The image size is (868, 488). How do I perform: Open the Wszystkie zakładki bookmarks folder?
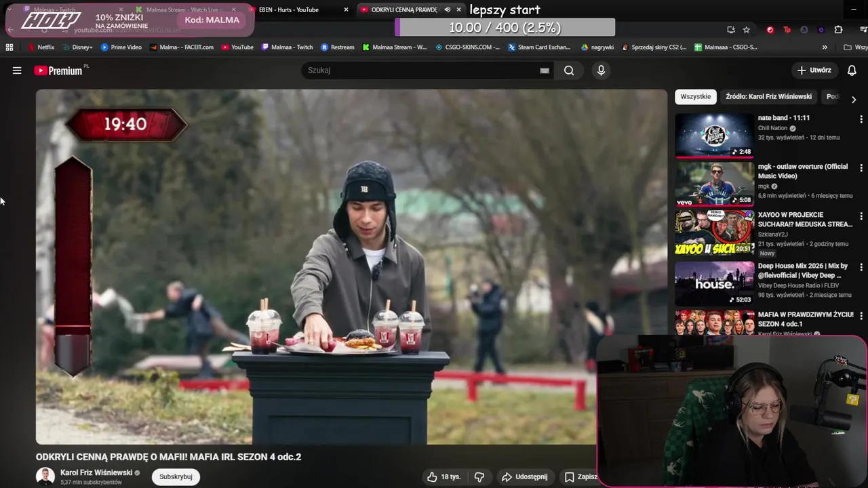(856, 47)
